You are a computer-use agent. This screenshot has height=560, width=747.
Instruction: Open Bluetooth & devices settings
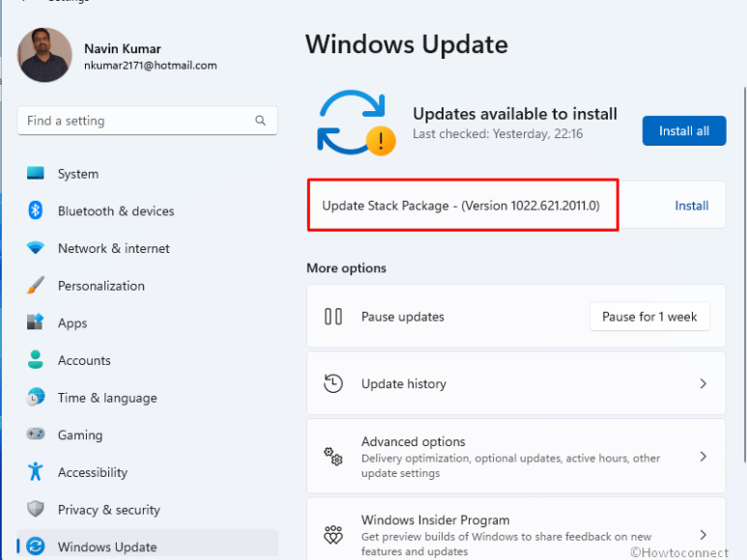pyautogui.click(x=148, y=210)
